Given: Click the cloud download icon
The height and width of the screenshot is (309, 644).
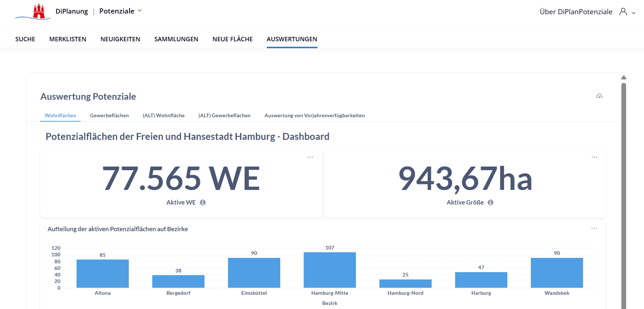Looking at the screenshot, I should tap(599, 96).
